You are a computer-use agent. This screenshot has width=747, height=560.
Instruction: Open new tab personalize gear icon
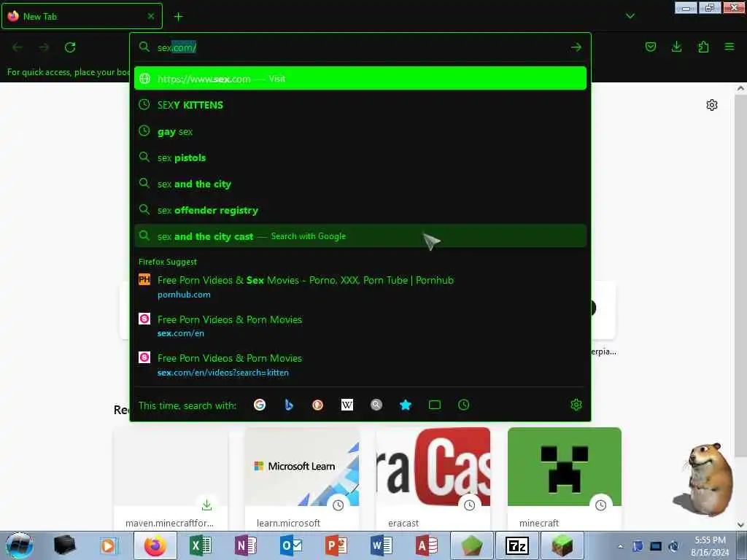pyautogui.click(x=712, y=105)
